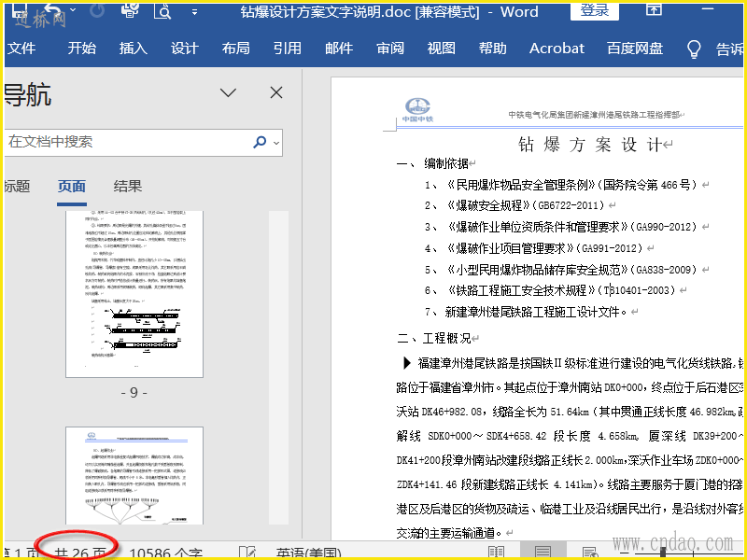Image resolution: width=747 pixels, height=560 pixels.
Task: Open the 百度网盘 ribbon tab
Action: [x=635, y=49]
